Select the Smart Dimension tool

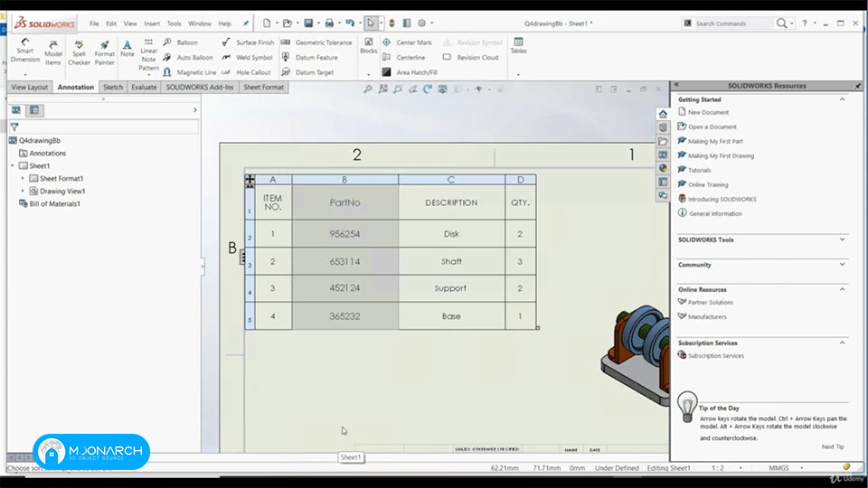[25, 51]
